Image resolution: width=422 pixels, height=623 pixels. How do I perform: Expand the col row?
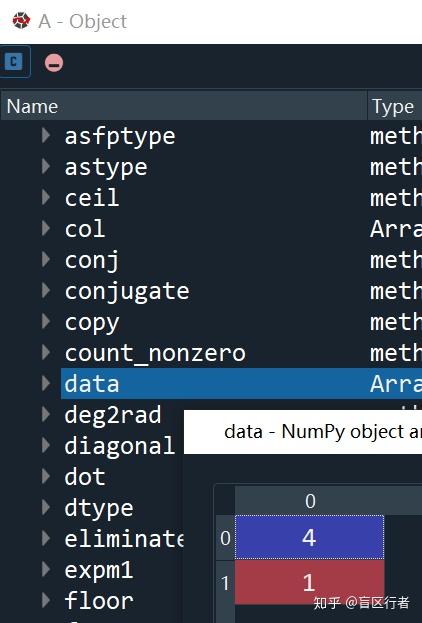click(46, 228)
